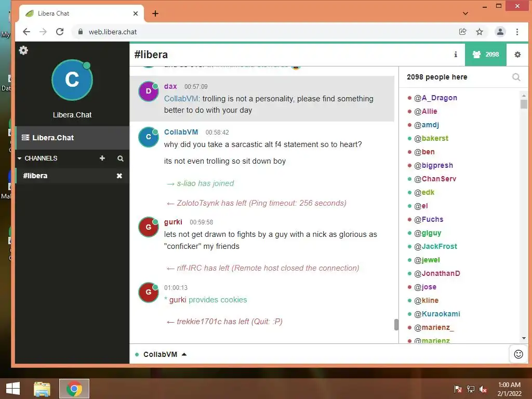532x399 pixels.
Task: Select user @Kuraokami in the people list
Action: [x=437, y=314]
